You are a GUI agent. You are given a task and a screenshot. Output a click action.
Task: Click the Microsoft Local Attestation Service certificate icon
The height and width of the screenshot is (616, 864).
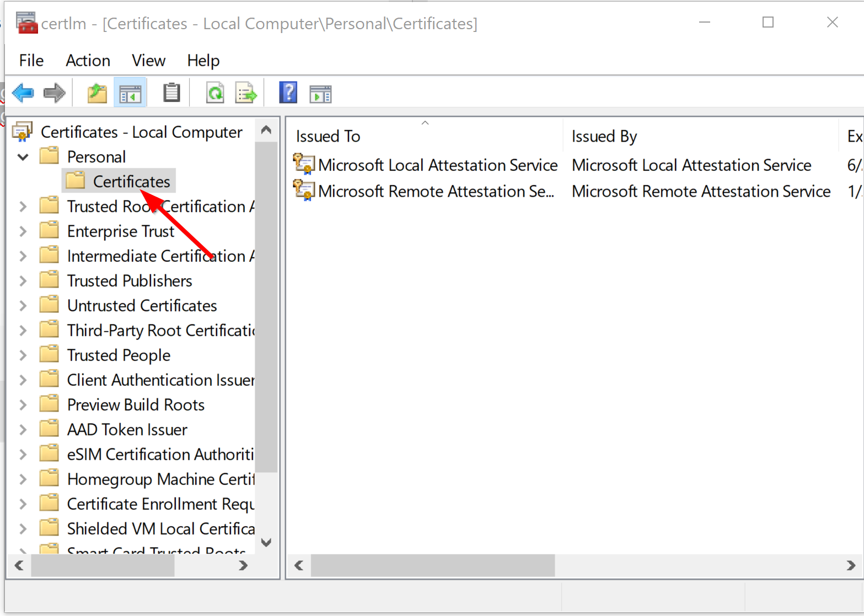(x=303, y=165)
